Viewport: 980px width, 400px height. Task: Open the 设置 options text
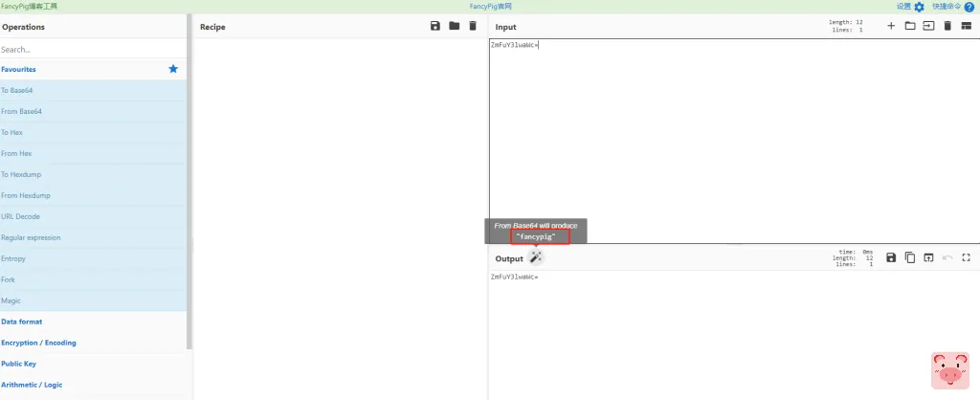(x=903, y=7)
